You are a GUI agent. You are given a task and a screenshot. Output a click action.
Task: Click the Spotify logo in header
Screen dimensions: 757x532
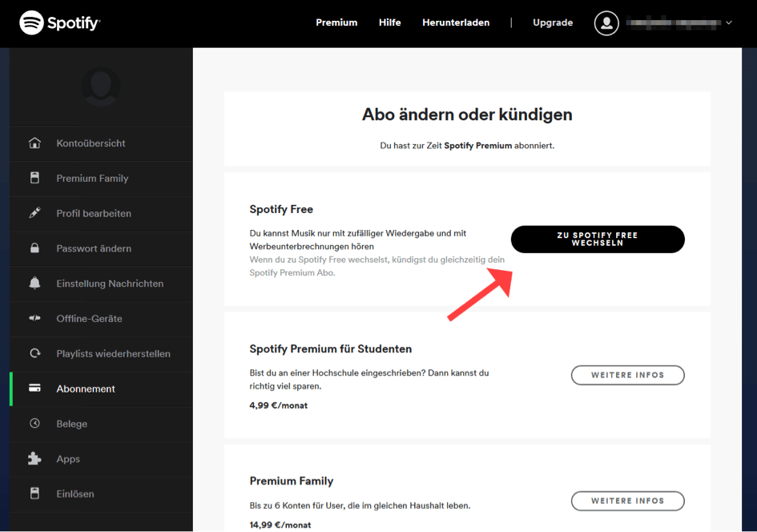[x=59, y=23]
